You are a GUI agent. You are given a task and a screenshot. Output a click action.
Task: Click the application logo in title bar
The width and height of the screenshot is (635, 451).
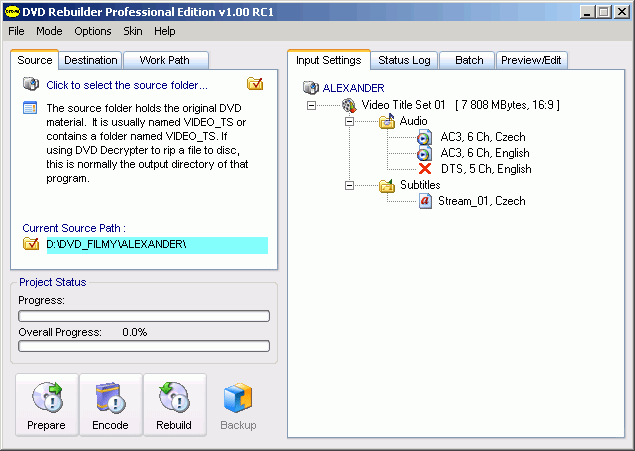click(12, 12)
